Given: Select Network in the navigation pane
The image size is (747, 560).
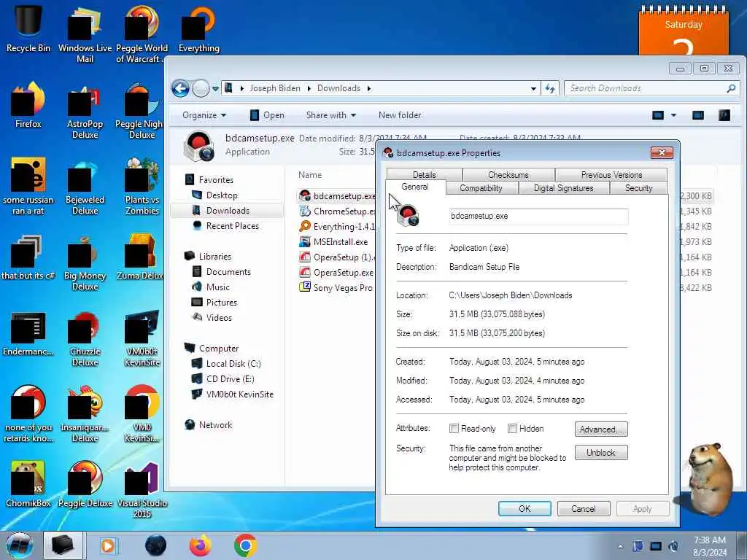Looking at the screenshot, I should click(x=209, y=425).
